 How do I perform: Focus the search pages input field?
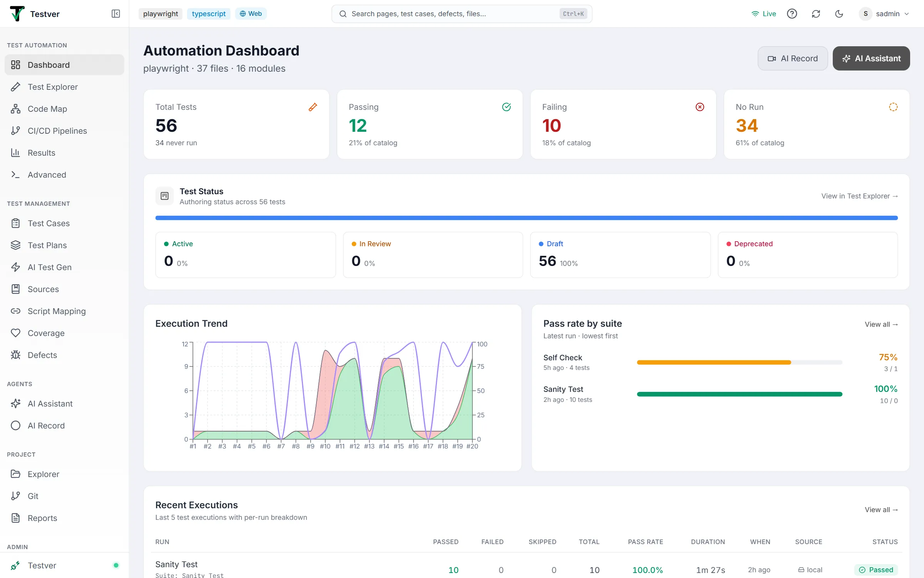[x=462, y=14]
